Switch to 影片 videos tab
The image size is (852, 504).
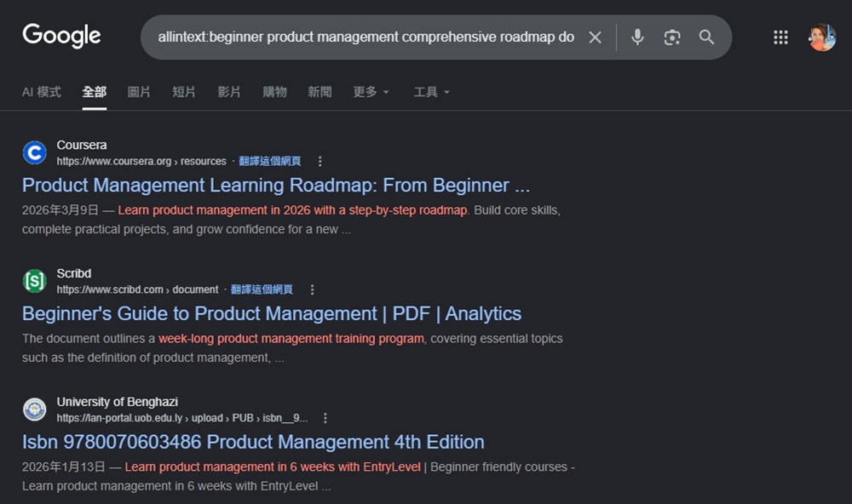(x=229, y=92)
